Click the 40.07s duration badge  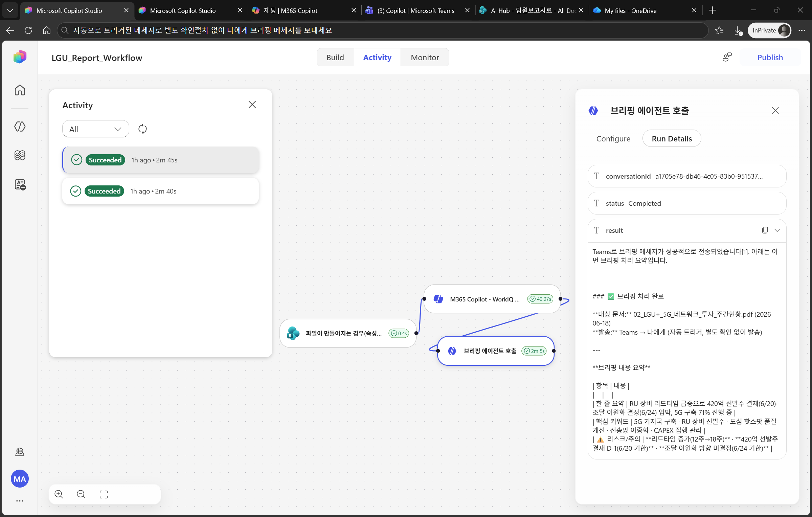point(540,299)
